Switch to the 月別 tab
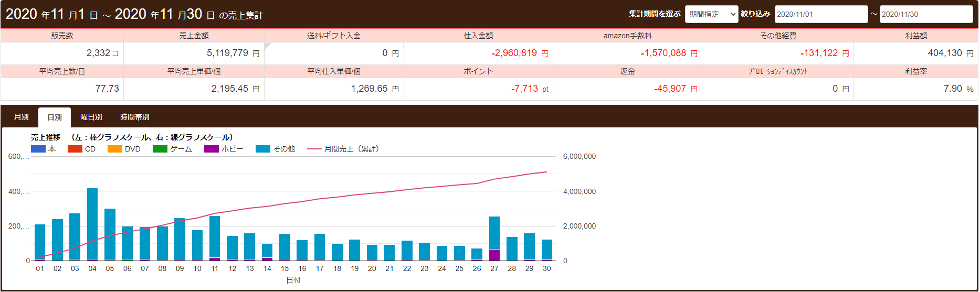 click(22, 117)
